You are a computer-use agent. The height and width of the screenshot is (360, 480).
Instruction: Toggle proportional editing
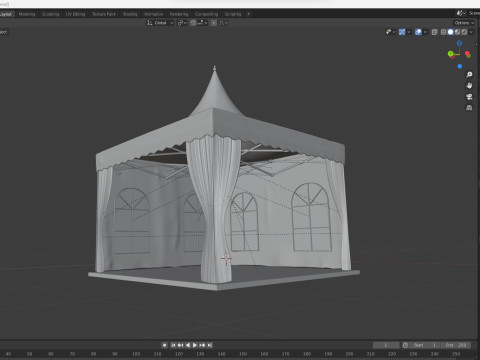(214, 23)
